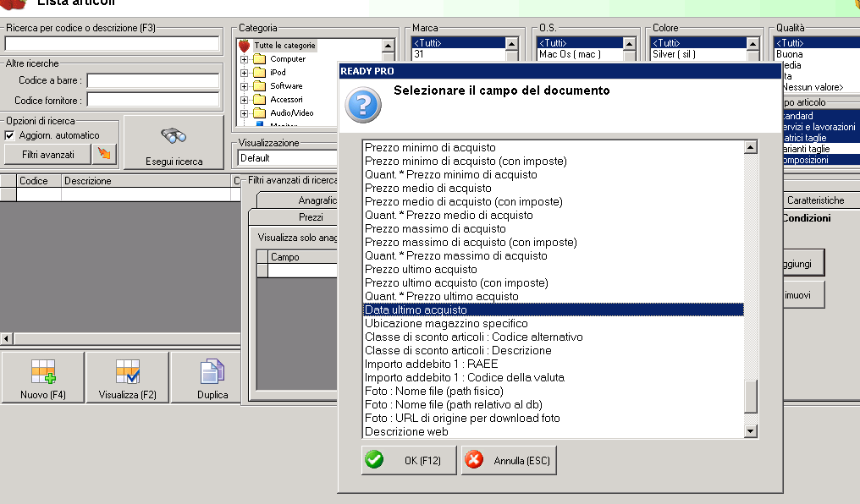Select Descrizione web entry
Viewport: 860px width, 504px height.
pos(554,431)
